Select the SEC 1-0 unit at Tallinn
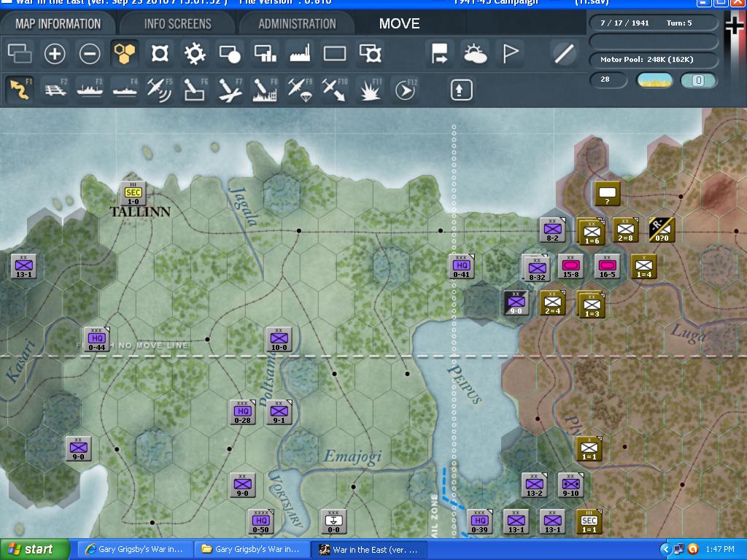This screenshot has width=747, height=560. point(133,194)
